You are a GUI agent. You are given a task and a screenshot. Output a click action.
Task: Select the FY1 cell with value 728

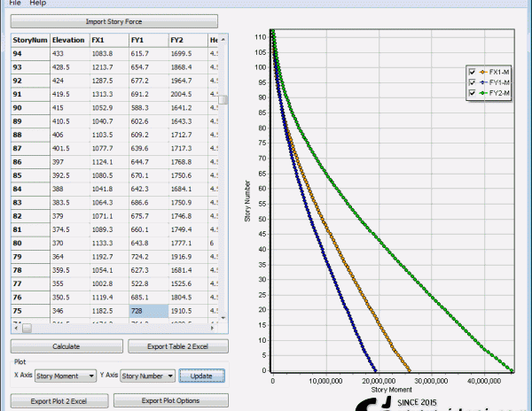[147, 313]
